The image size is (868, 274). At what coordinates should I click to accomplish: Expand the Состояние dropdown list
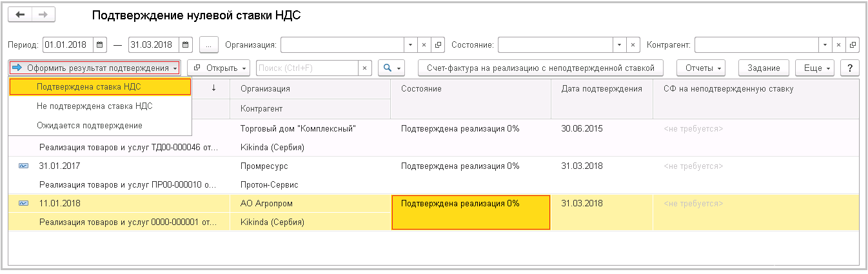tap(619, 45)
